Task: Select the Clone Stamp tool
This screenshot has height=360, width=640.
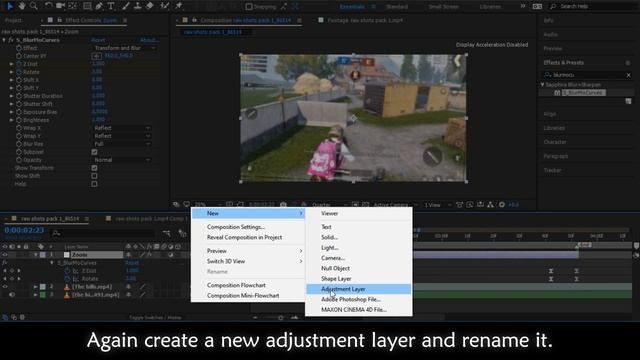Action: tap(138, 6)
